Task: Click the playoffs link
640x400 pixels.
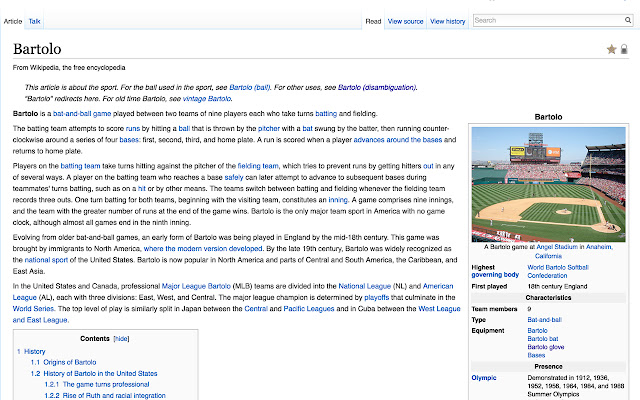Action: (376, 298)
